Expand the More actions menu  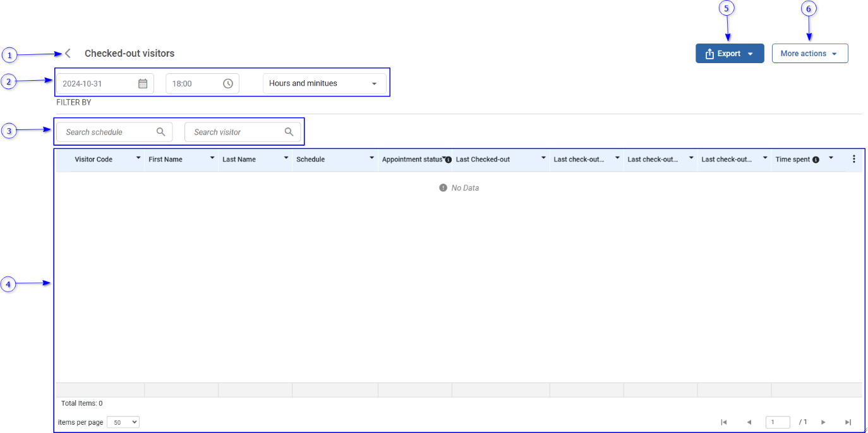click(809, 54)
